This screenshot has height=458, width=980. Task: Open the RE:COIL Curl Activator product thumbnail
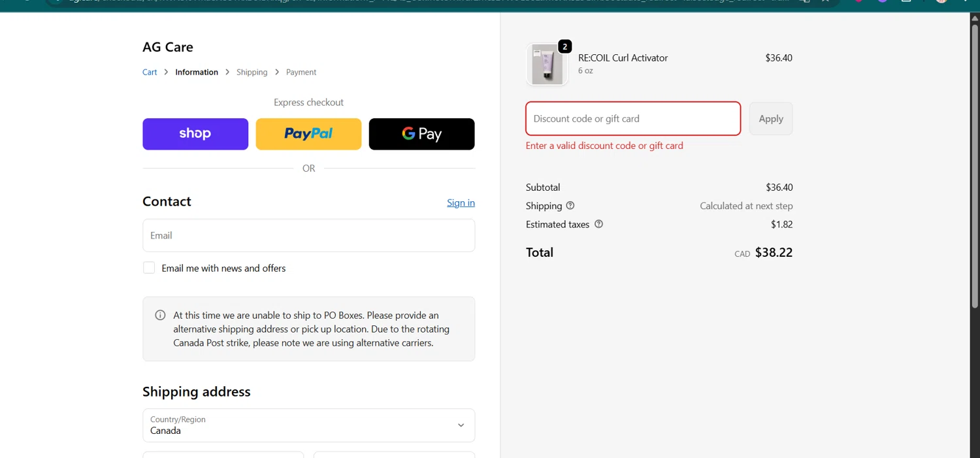[x=547, y=65]
